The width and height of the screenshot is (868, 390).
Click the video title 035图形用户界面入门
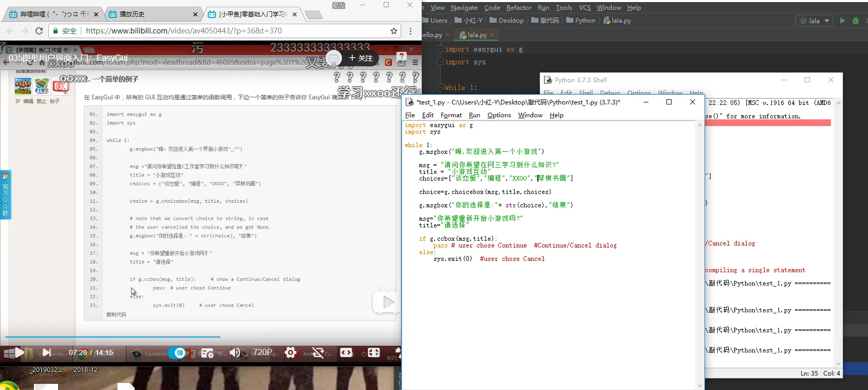coord(68,58)
